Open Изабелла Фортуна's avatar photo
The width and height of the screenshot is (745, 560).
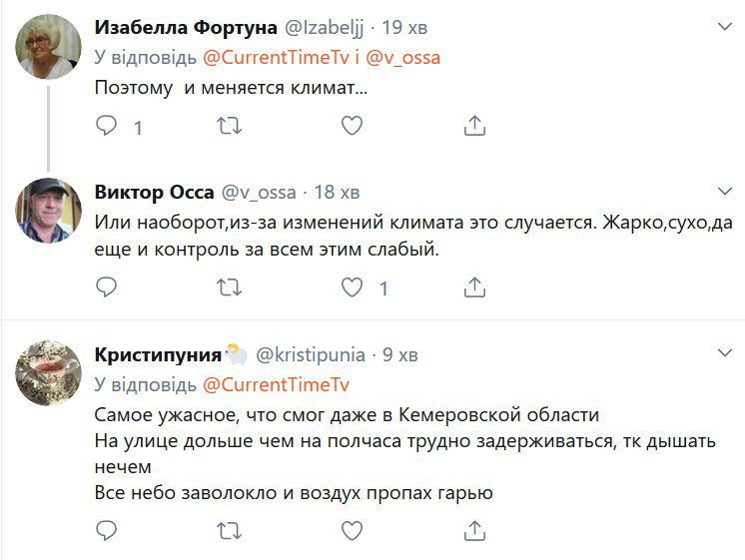[x=48, y=48]
